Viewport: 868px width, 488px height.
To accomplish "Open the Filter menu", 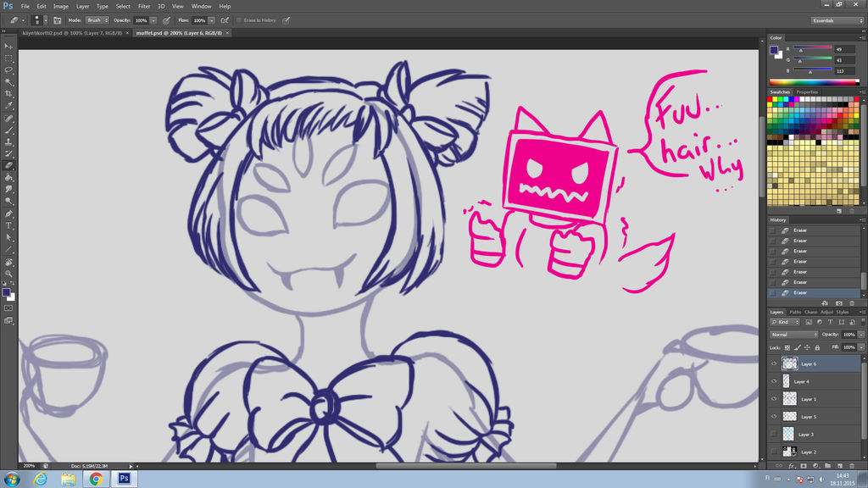I will click(144, 6).
